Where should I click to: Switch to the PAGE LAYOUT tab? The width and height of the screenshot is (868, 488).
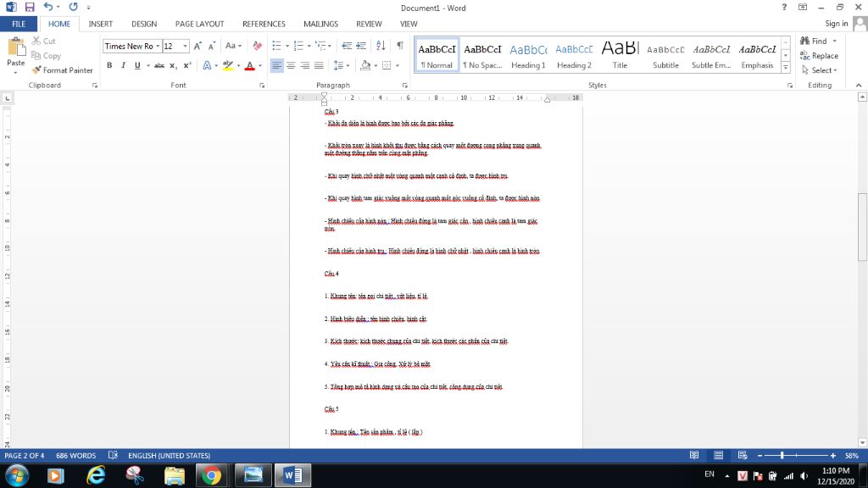pyautogui.click(x=199, y=24)
